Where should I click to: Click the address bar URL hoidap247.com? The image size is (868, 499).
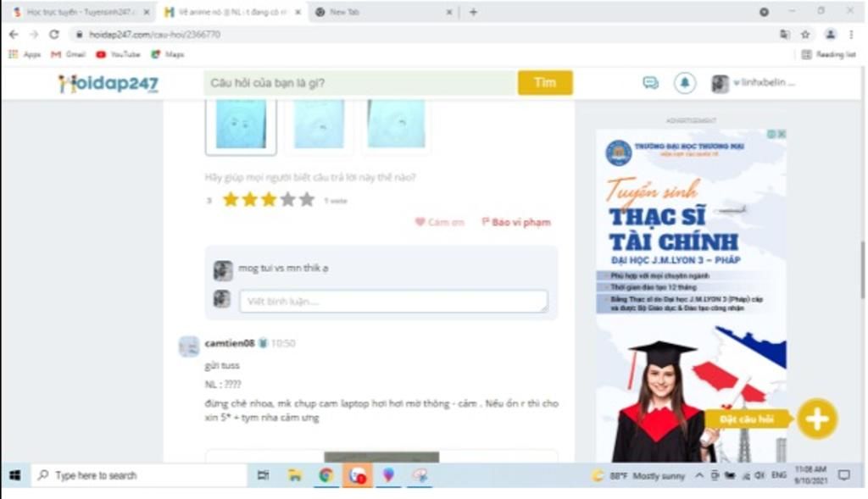(x=154, y=34)
